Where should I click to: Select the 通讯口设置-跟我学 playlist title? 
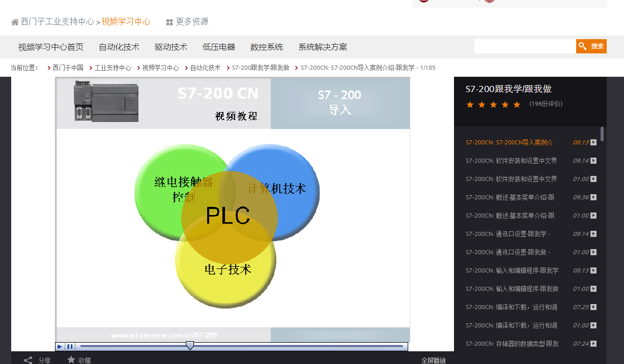pyautogui.click(x=508, y=234)
